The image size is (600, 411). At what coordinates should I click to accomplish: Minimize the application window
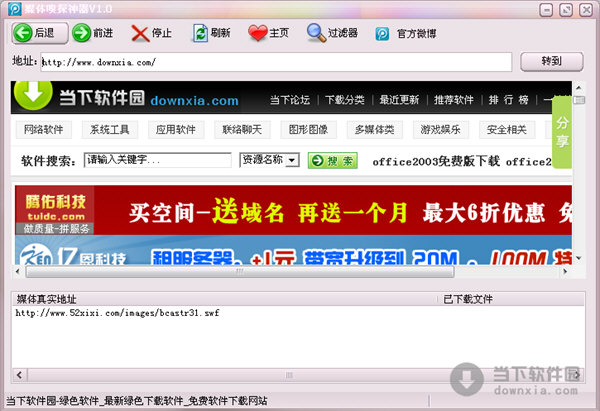click(x=546, y=10)
